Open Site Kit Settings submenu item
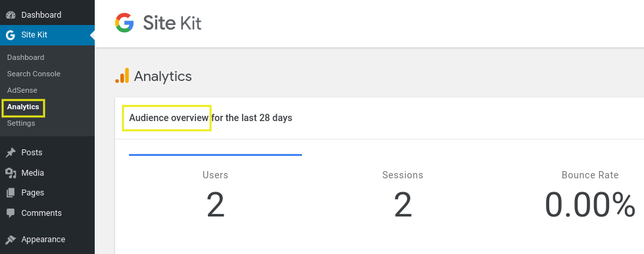The height and width of the screenshot is (254, 644). point(21,123)
